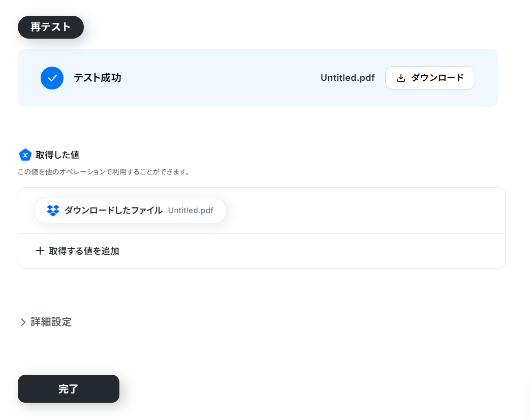Image resolution: width=531 pixels, height=420 pixels.
Task: Select the テスト成功 status text
Action: pyautogui.click(x=98, y=78)
